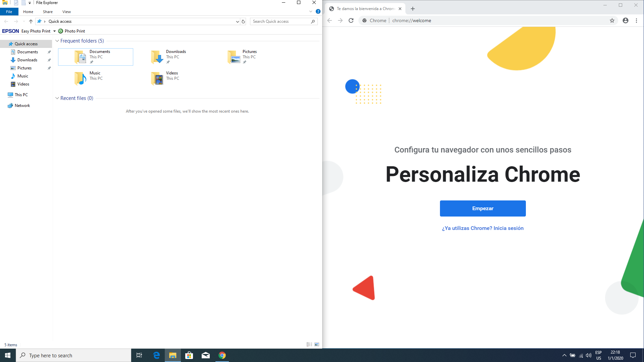Click the Epson Photo Print icon
The image size is (644, 362).
pos(60,31)
